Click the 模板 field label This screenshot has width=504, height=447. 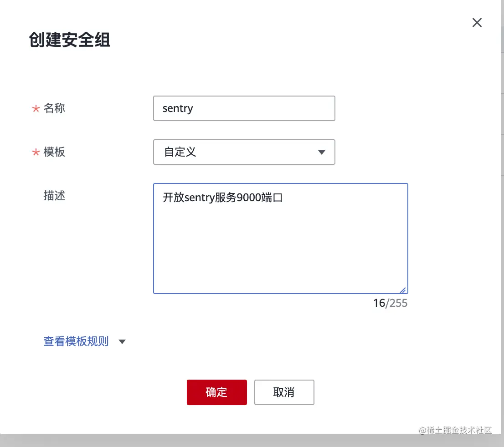click(54, 152)
